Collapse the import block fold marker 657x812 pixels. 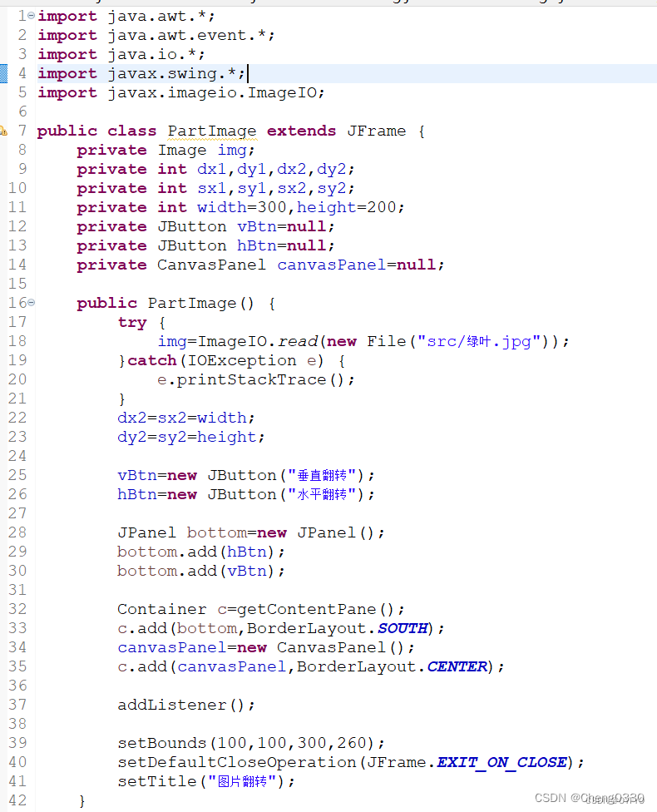pyautogui.click(x=31, y=16)
